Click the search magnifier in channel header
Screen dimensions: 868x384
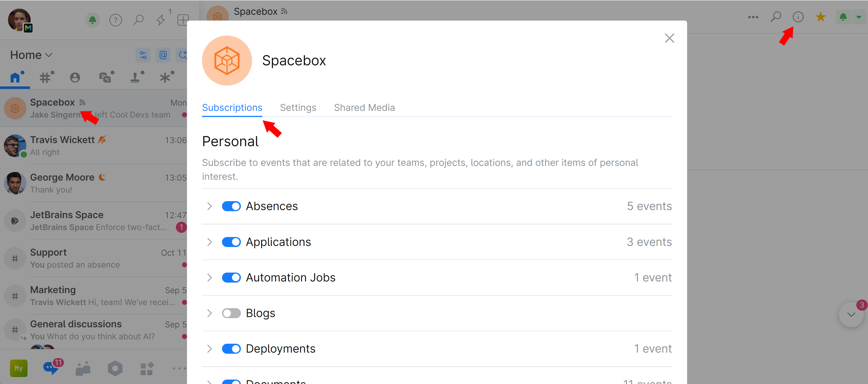tap(775, 17)
